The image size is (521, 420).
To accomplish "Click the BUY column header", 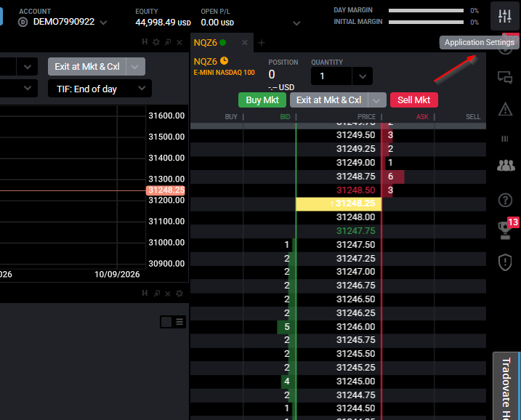I will (x=231, y=117).
